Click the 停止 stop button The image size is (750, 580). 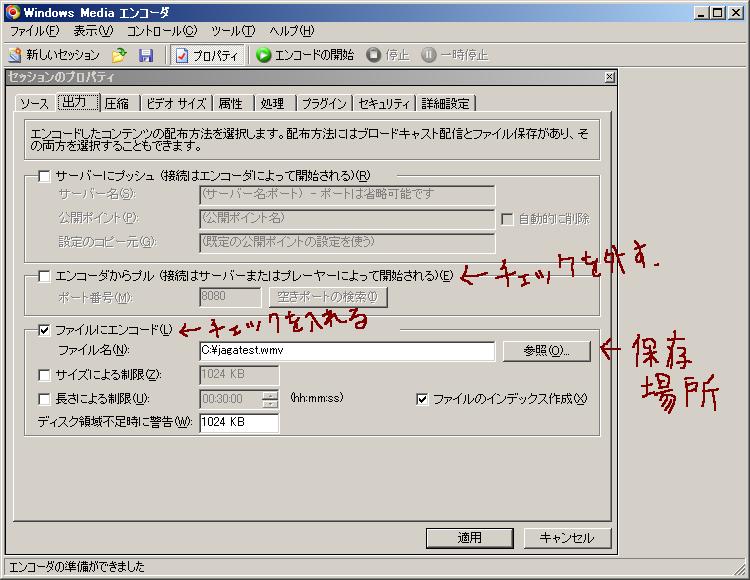point(387,55)
